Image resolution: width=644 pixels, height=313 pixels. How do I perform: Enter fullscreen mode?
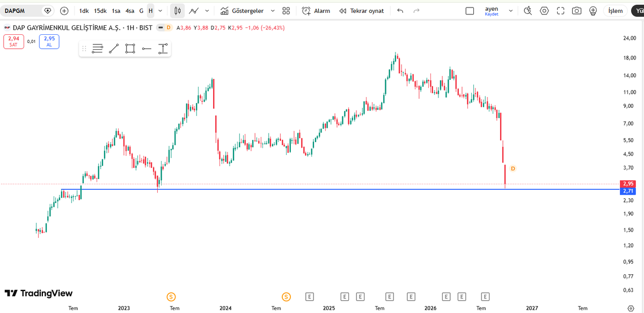pyautogui.click(x=561, y=11)
